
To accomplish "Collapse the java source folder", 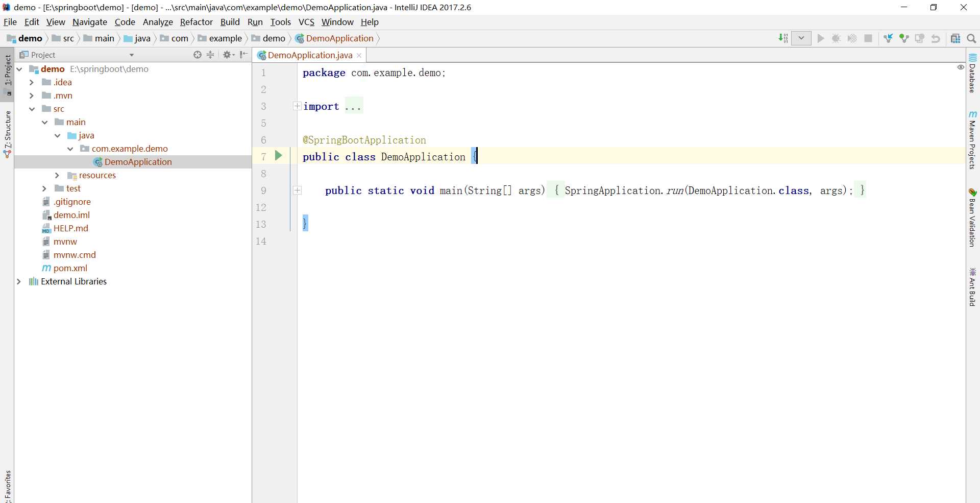I will (x=57, y=135).
